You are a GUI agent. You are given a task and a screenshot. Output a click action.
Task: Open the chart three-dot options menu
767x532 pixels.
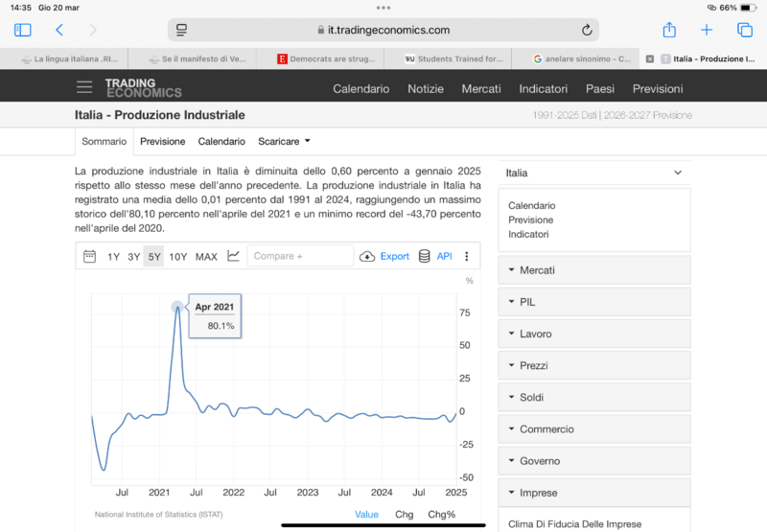[467, 256]
